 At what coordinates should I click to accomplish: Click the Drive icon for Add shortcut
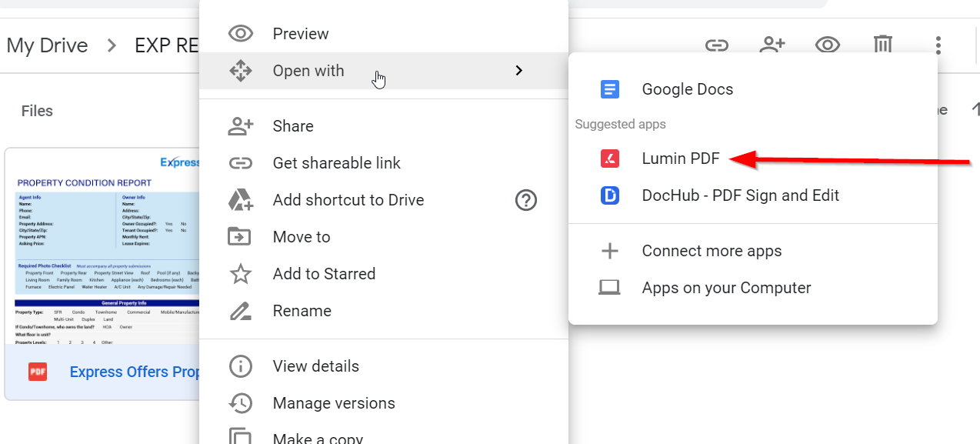tap(241, 200)
